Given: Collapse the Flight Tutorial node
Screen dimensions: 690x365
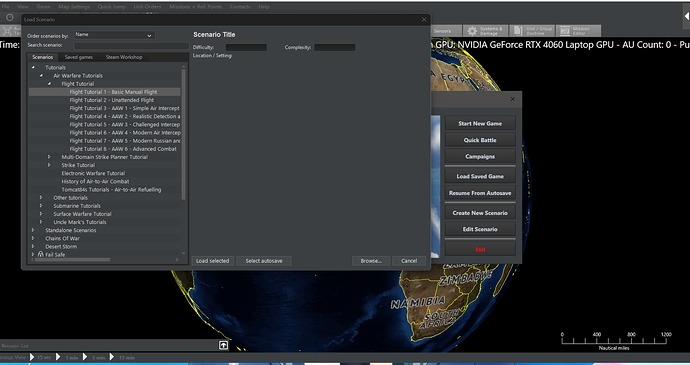Looking at the screenshot, I should pyautogui.click(x=49, y=84).
